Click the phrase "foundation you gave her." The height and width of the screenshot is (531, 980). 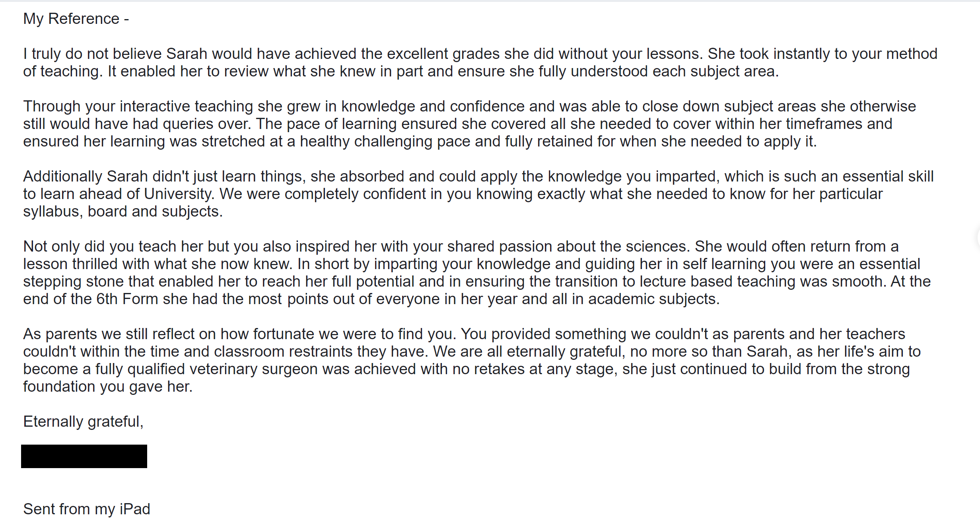108,387
